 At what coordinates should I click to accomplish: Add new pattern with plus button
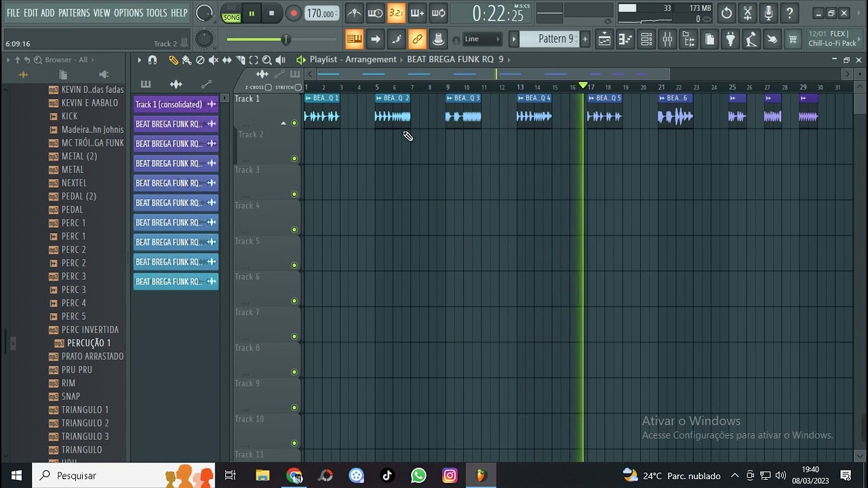(x=585, y=39)
